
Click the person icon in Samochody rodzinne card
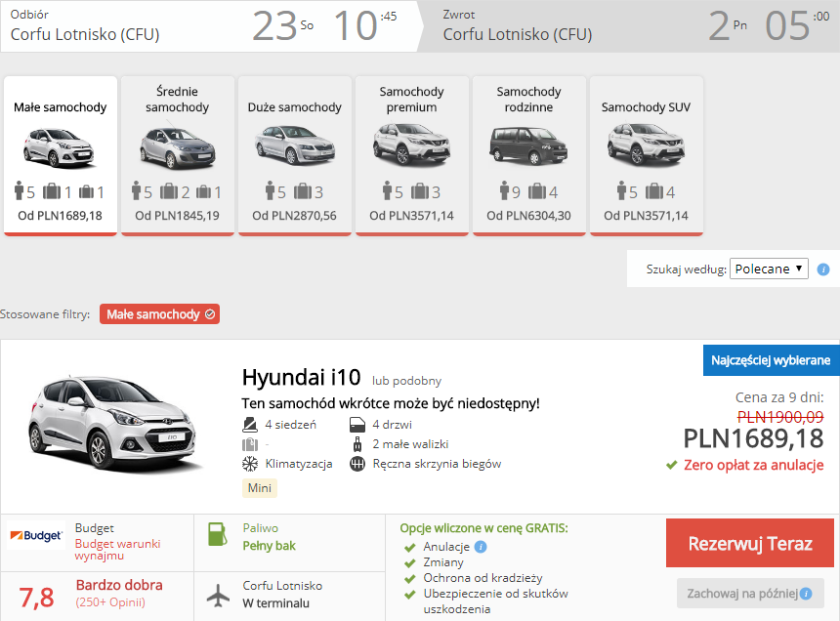click(x=504, y=190)
